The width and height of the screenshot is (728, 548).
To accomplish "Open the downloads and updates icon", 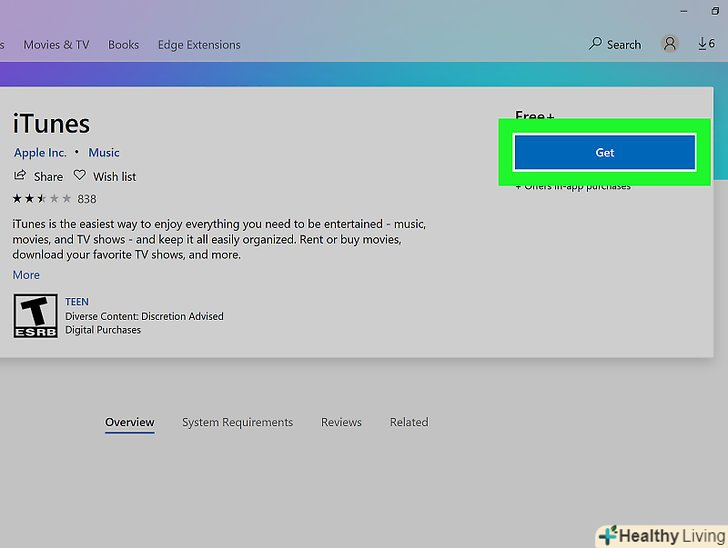I will pyautogui.click(x=706, y=44).
